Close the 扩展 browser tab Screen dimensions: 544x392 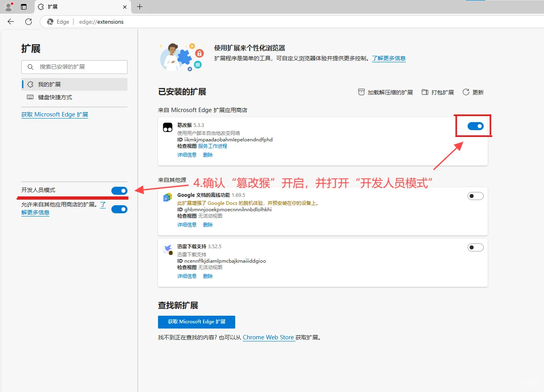click(x=125, y=7)
